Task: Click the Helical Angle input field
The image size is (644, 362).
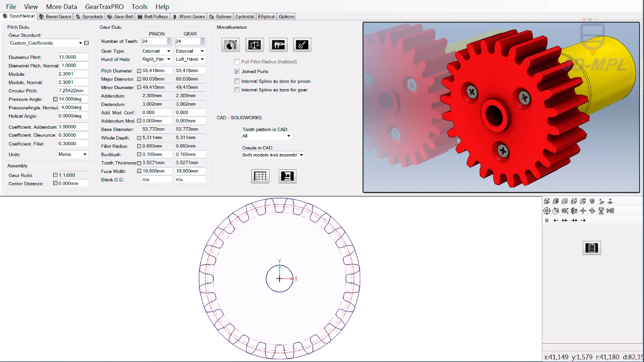Action: pyautogui.click(x=73, y=115)
